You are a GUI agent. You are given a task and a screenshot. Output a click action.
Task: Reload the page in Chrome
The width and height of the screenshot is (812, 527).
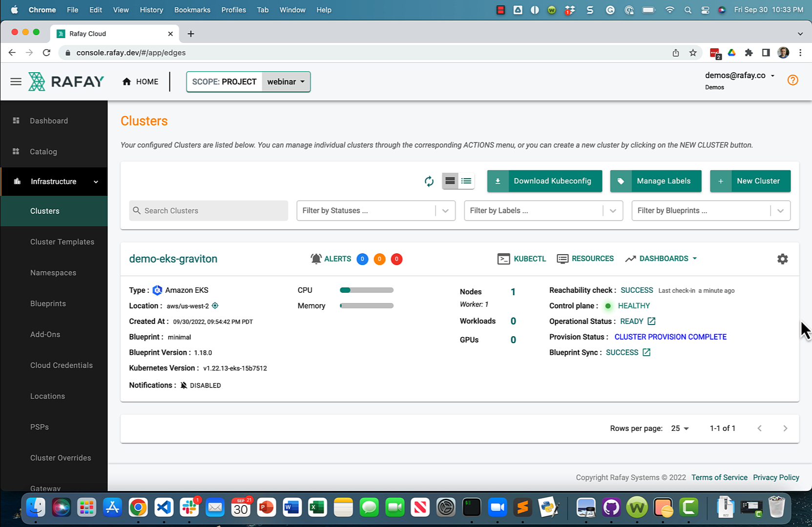tap(46, 53)
